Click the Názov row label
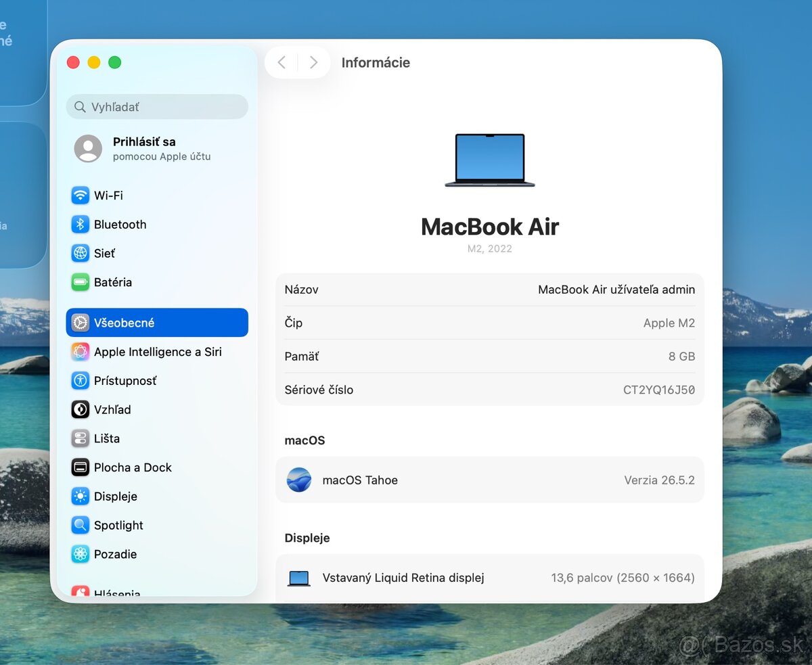The width and height of the screenshot is (812, 665). coord(302,290)
